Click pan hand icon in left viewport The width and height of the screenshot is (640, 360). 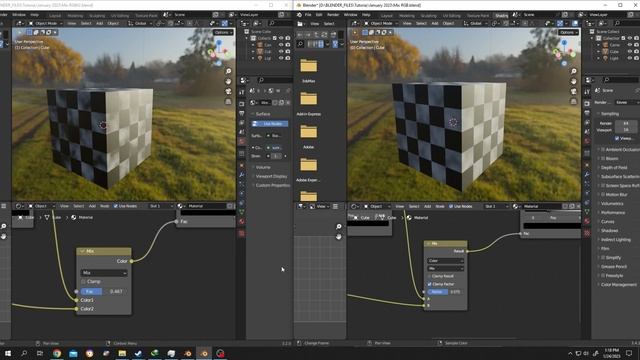coord(229,81)
